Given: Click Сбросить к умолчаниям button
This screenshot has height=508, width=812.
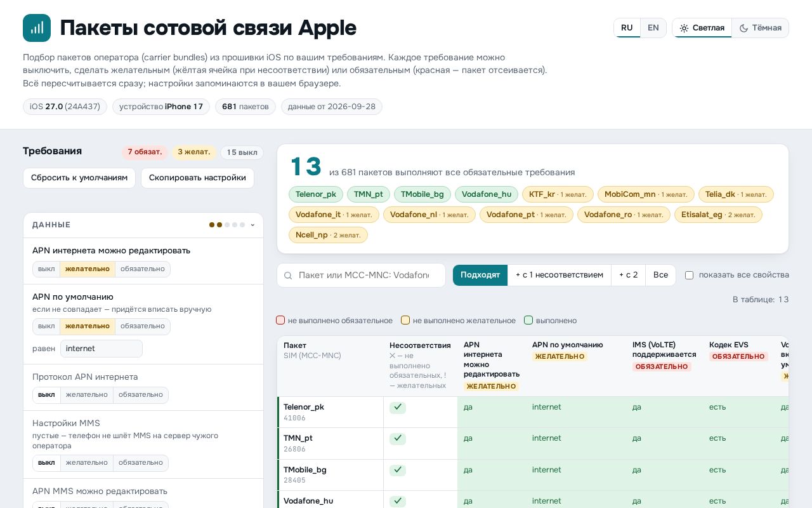Looking at the screenshot, I should [79, 178].
